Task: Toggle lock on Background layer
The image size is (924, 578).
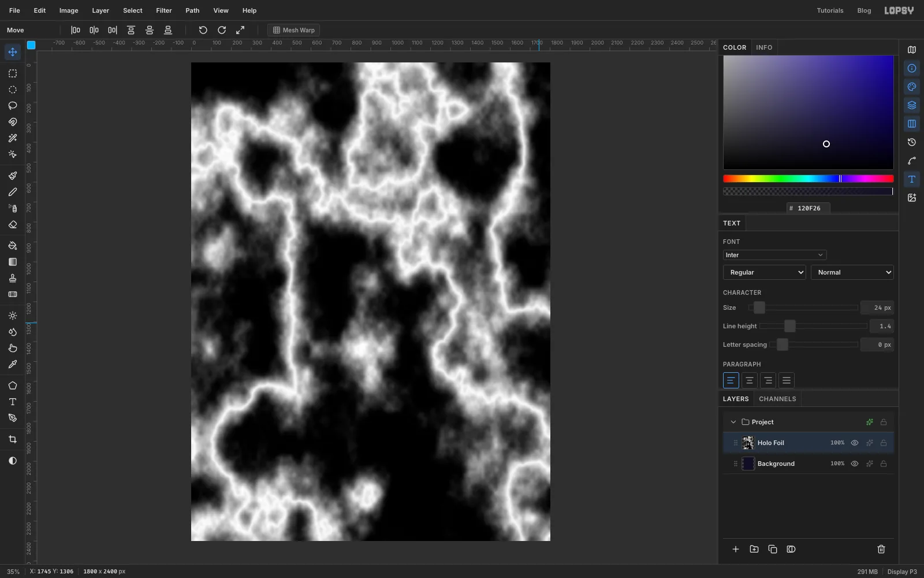Action: [x=884, y=464]
